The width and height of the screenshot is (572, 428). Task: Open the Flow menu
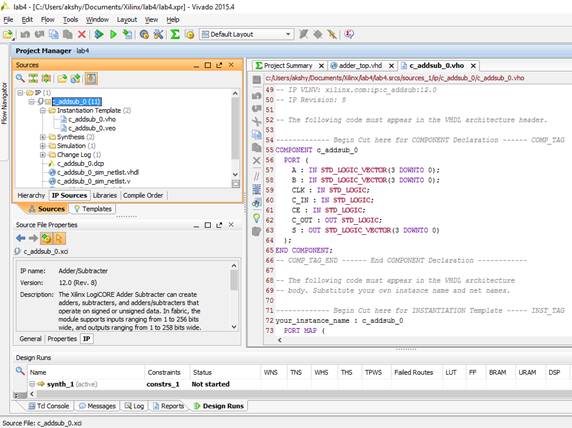point(47,19)
